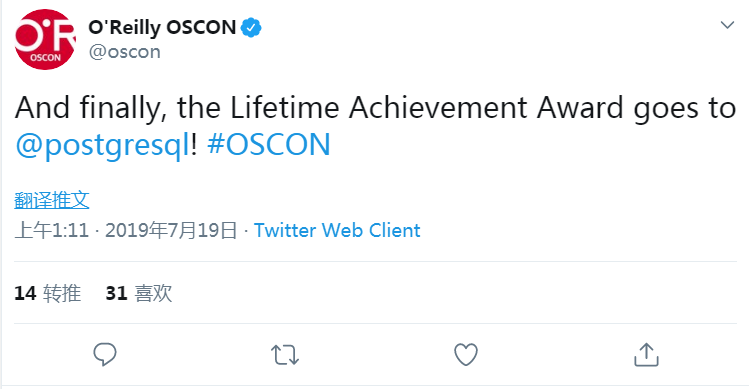Click the 上午1:11 posting time
Screen dimensions: 749x389
coord(52,230)
